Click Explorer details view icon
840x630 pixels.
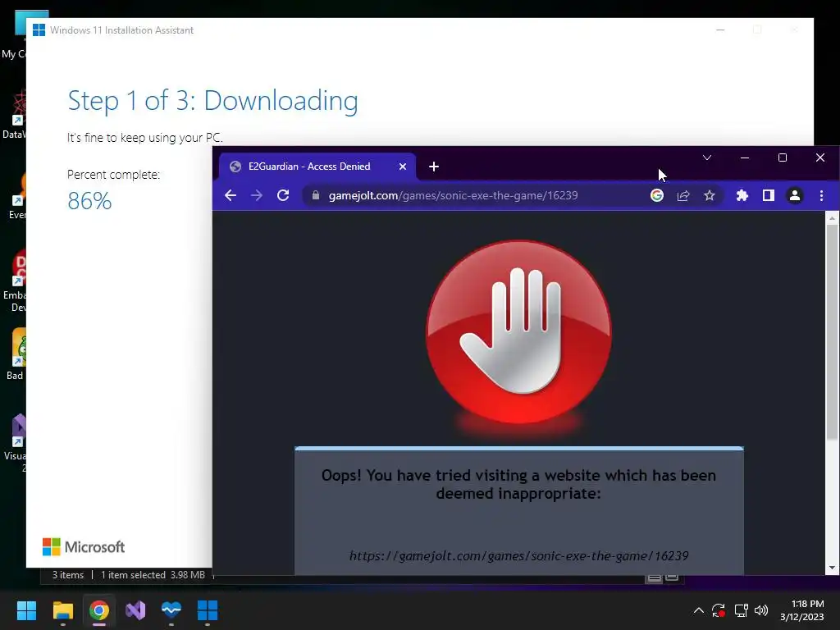pyautogui.click(x=654, y=577)
